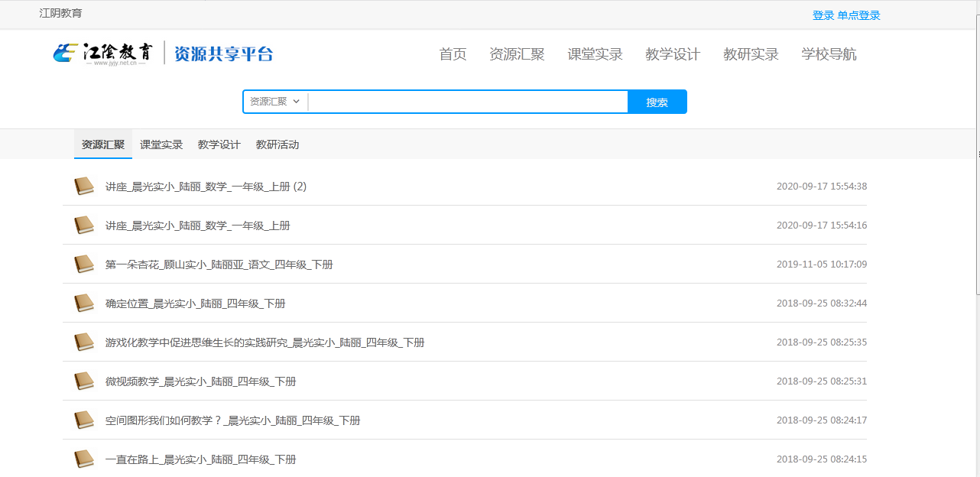Click the book icon beside 空间图形我们如何教学 entry

83,420
